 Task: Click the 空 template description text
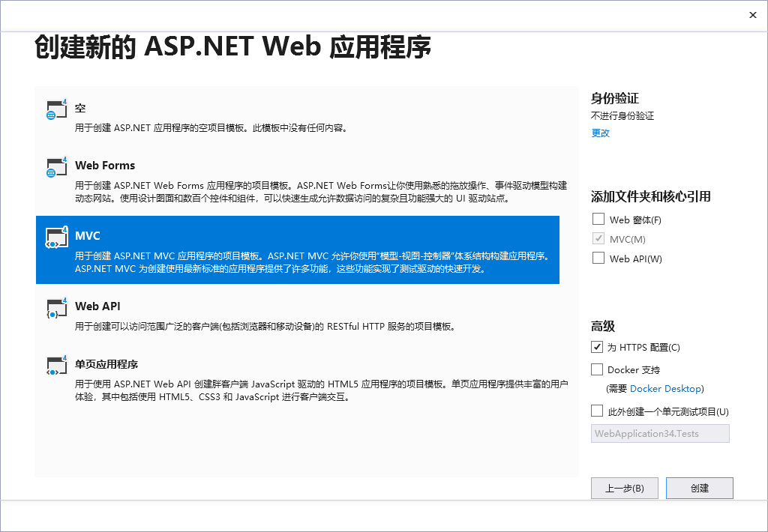(x=211, y=128)
